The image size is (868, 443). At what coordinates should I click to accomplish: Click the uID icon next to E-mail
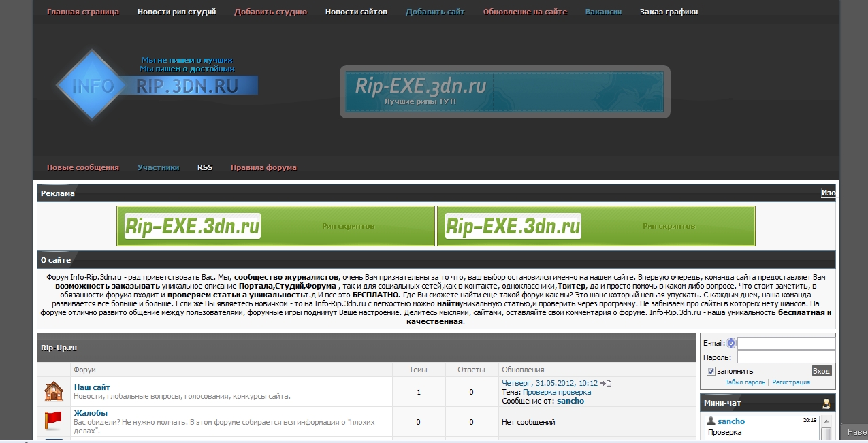[731, 343]
